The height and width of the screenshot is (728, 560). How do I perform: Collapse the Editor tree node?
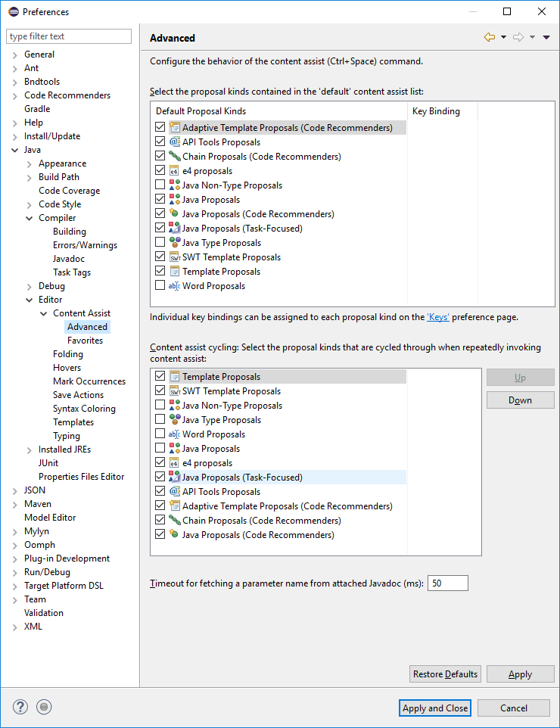pyautogui.click(x=30, y=300)
